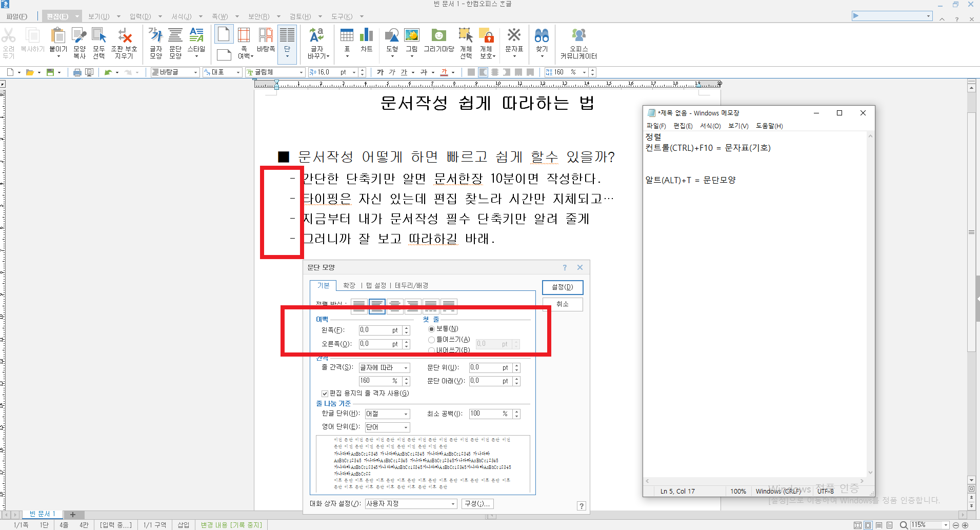
Task: Click the 구성 button in dialog
Action: click(477, 504)
